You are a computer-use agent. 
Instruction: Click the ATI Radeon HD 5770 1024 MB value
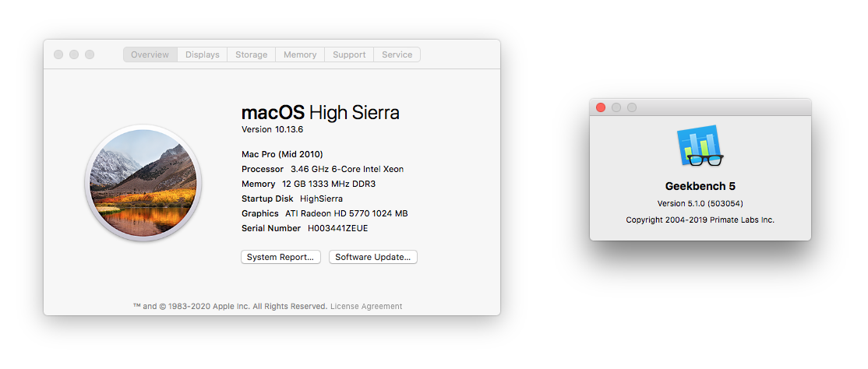pyautogui.click(x=347, y=213)
